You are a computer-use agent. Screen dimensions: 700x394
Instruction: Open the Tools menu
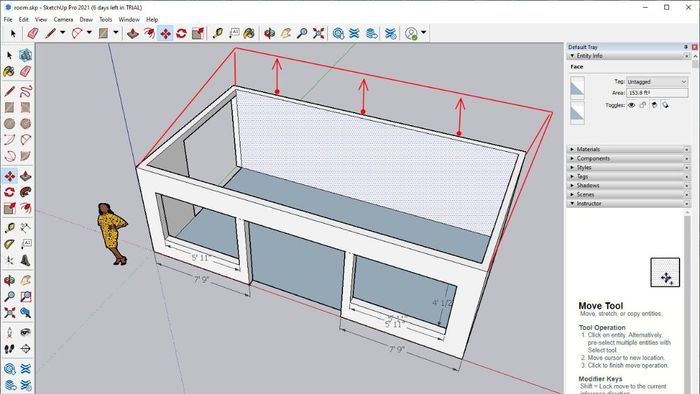[106, 20]
